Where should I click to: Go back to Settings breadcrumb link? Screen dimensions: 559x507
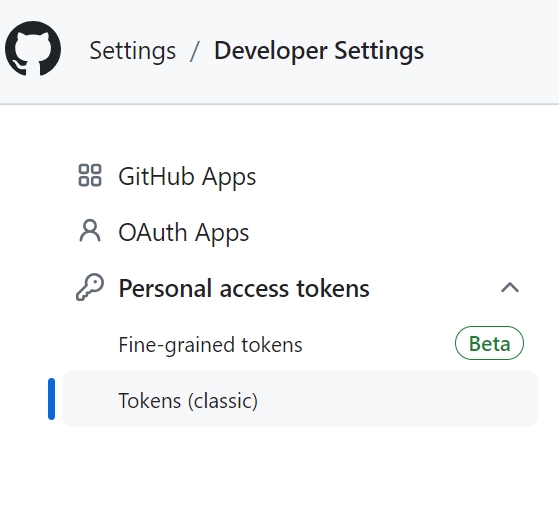133,51
